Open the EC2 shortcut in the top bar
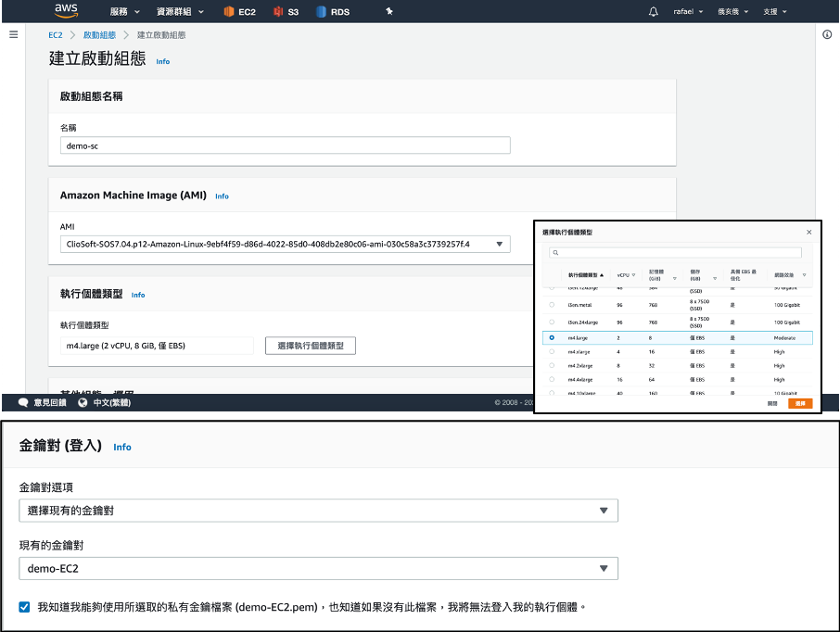840x632 pixels. pyautogui.click(x=239, y=12)
